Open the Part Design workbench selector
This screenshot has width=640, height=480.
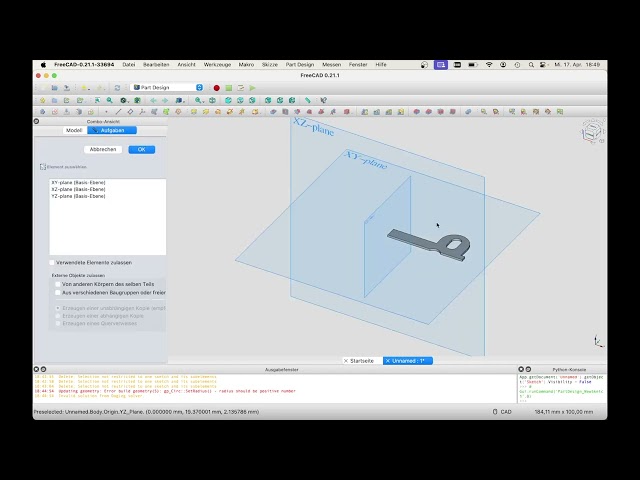[x=168, y=88]
